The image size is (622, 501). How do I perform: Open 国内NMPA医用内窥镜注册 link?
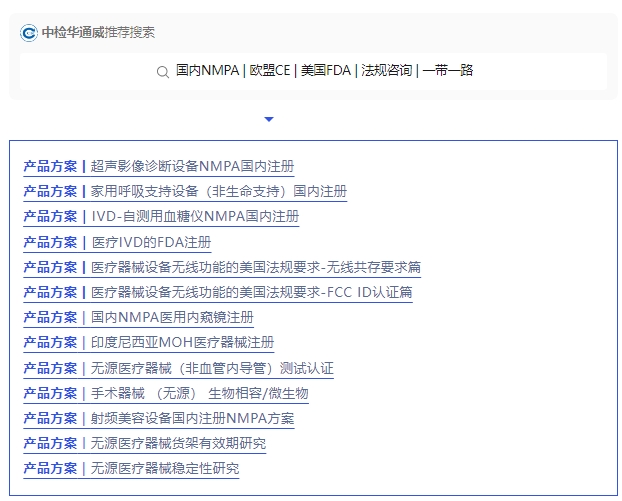coord(172,318)
